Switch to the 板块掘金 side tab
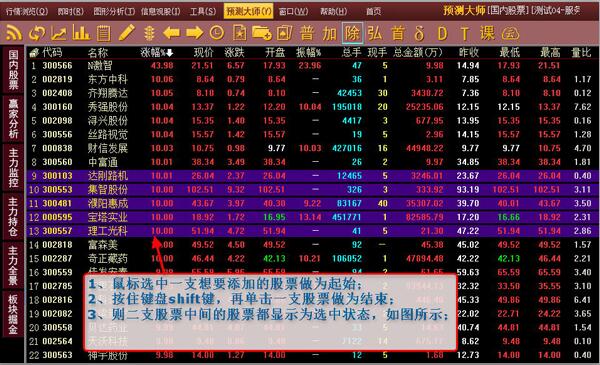Viewport: 600px width, 365px height. [x=13, y=314]
